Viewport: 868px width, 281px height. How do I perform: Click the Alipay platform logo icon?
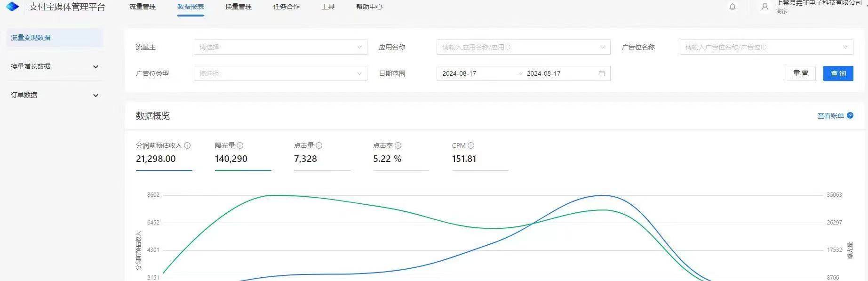point(12,7)
